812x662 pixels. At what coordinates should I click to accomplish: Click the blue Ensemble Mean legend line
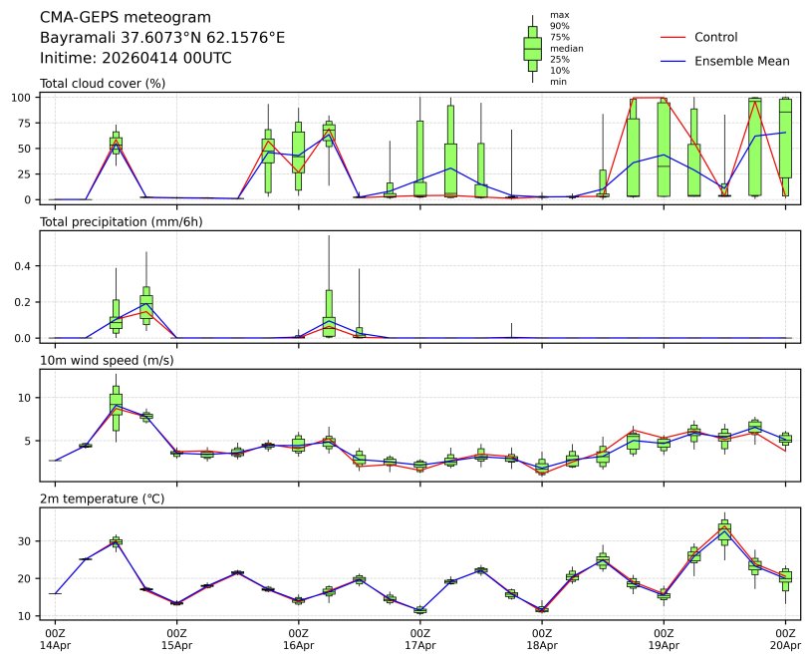[x=674, y=61]
